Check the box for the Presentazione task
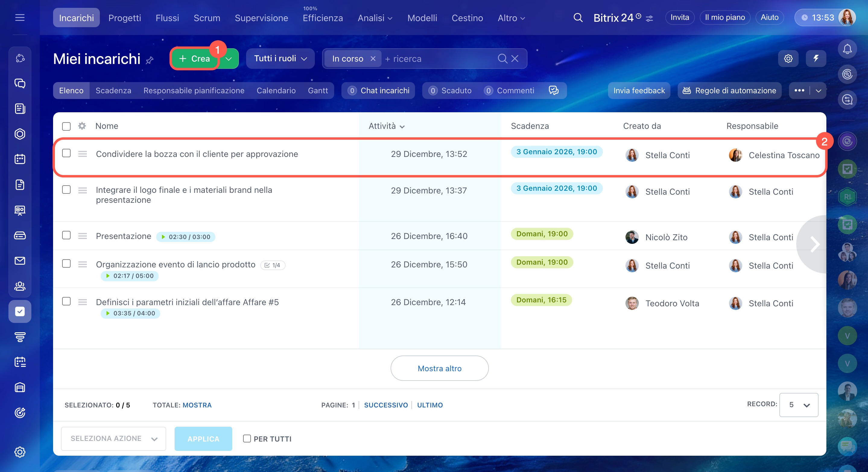Image resolution: width=868 pixels, height=472 pixels. click(x=66, y=235)
